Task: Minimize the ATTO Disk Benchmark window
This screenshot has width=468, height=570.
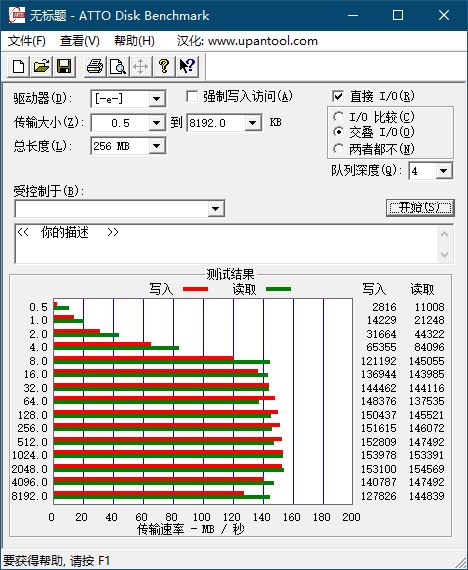Action: coord(353,15)
